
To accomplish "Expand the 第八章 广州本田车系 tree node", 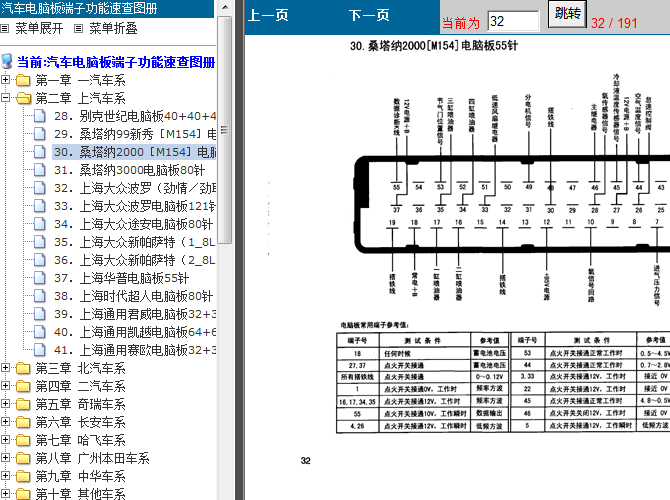I will [x=5, y=457].
